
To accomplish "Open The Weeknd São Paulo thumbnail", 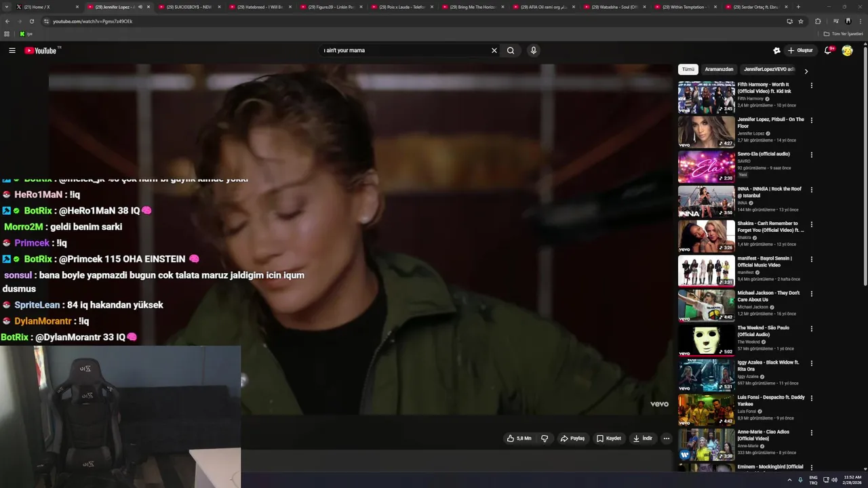I will click(707, 340).
